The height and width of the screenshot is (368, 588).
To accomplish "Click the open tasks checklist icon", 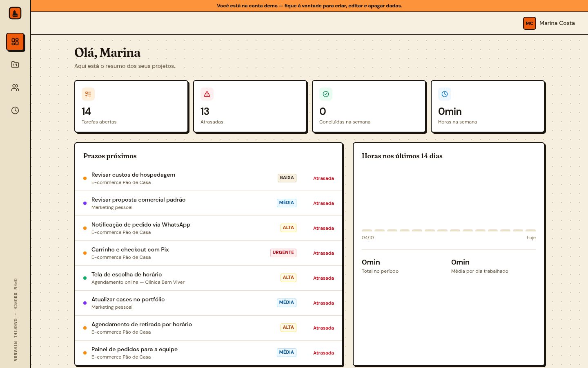I will coord(88,94).
